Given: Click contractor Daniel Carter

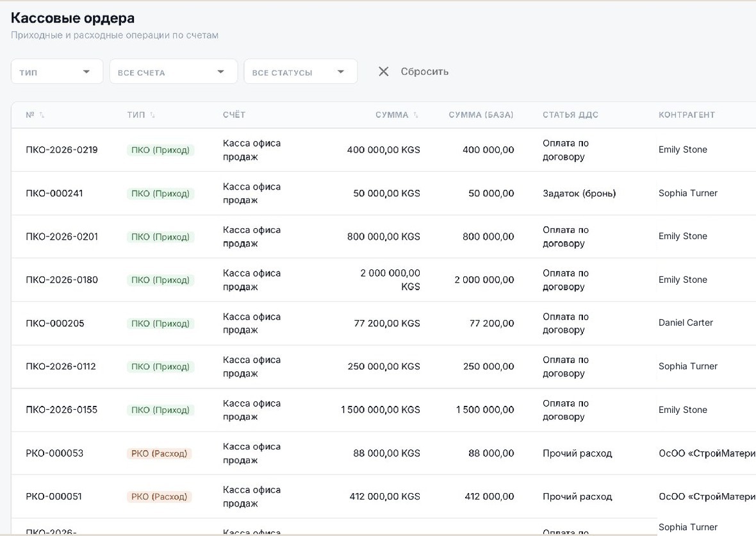Looking at the screenshot, I should pyautogui.click(x=686, y=322).
